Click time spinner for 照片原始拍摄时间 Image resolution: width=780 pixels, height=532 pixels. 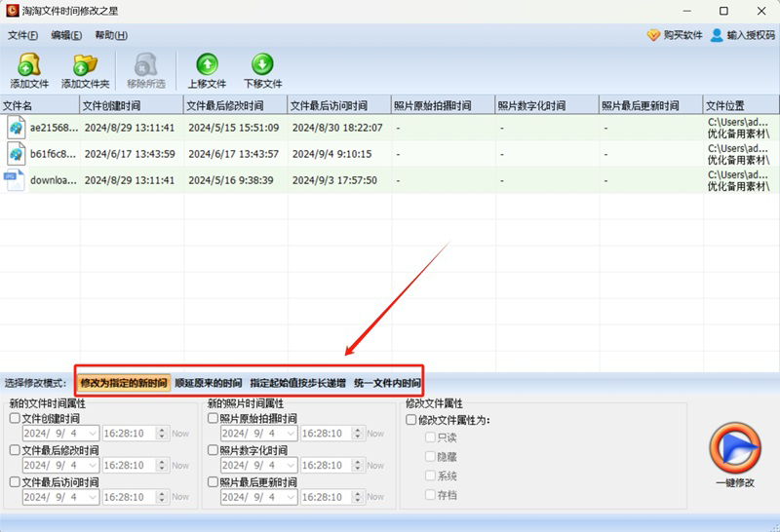(x=357, y=434)
